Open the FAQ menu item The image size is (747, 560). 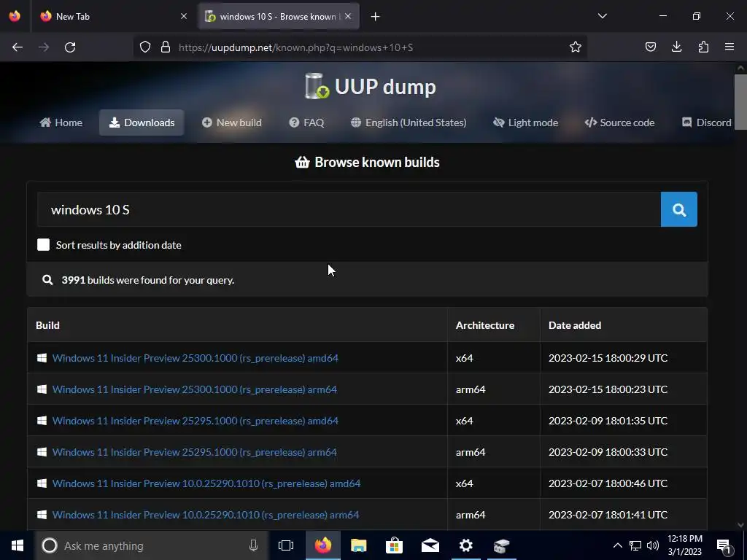(x=306, y=122)
